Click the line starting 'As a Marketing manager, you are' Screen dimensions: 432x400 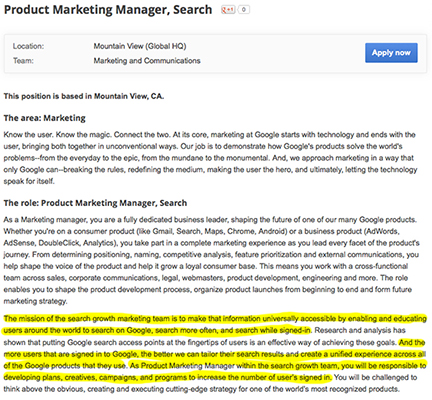(210, 220)
